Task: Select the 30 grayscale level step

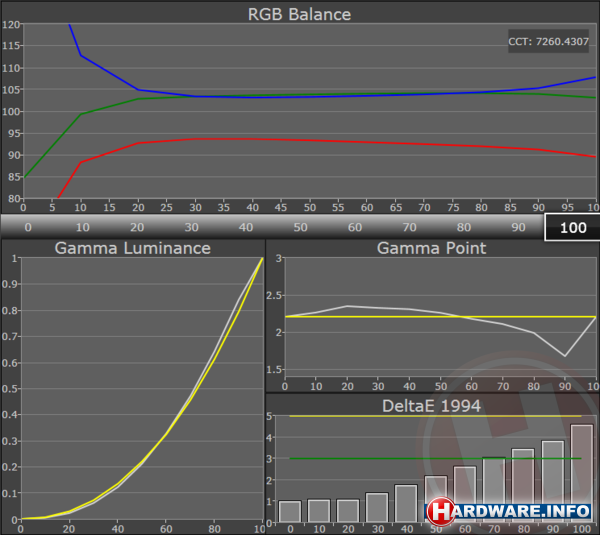Action: click(191, 227)
